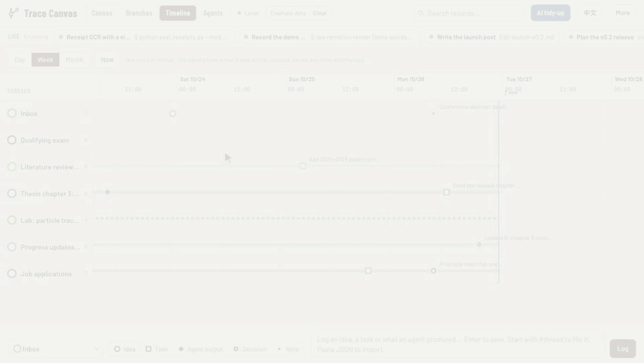644x363 pixels.
Task: Choose the Note record type
Action: tap(288, 349)
